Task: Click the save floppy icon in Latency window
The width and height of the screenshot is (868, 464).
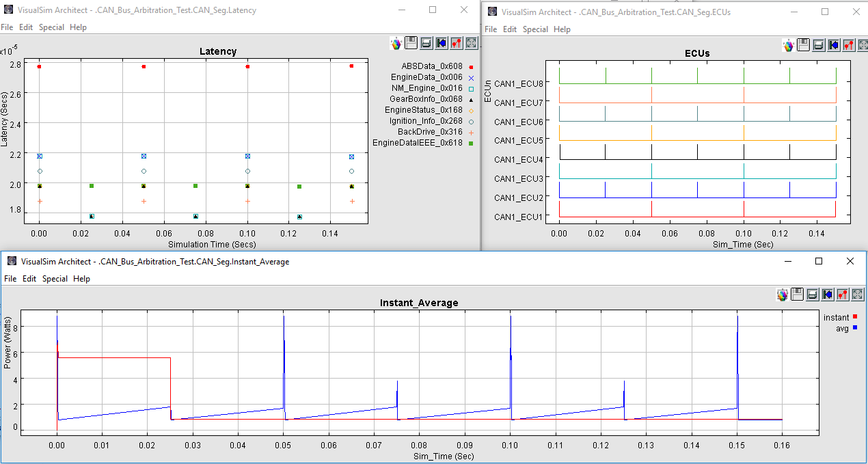Action: click(x=411, y=43)
